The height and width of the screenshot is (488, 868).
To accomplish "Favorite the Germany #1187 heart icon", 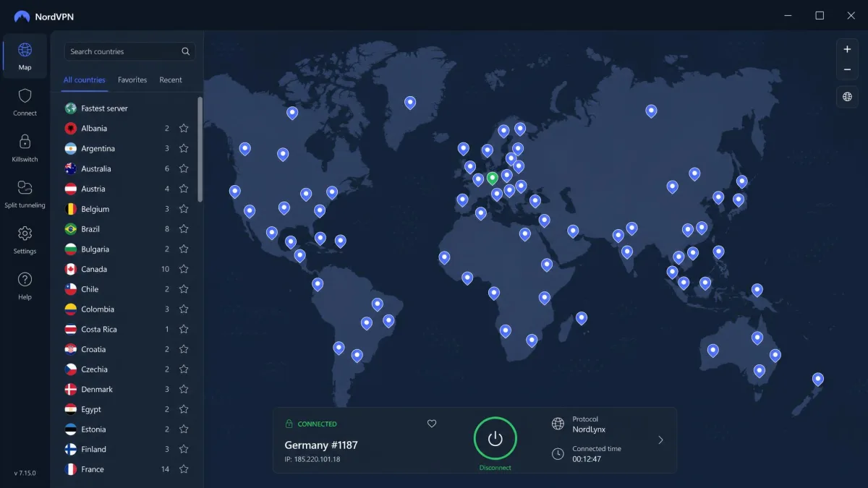I will point(432,424).
